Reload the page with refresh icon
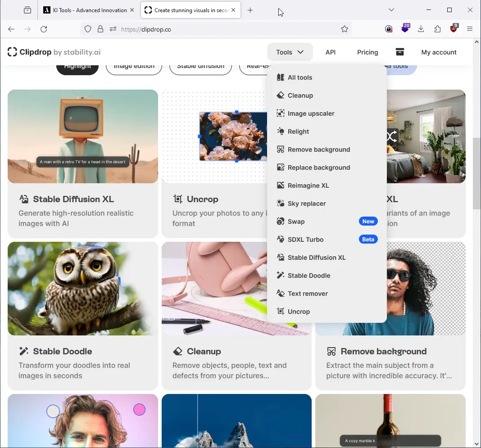 pos(44,29)
